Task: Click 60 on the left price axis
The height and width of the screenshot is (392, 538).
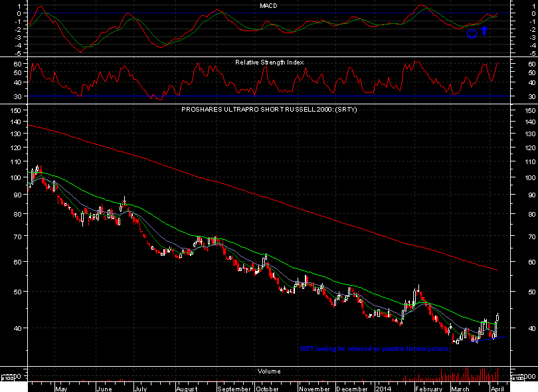Action: (x=18, y=262)
